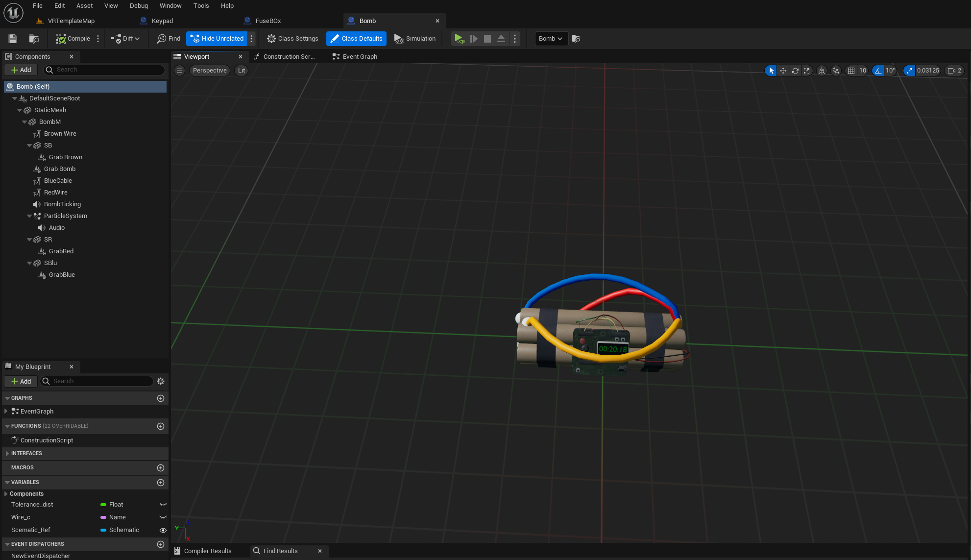Open Compile options three-dot menu

pos(98,39)
